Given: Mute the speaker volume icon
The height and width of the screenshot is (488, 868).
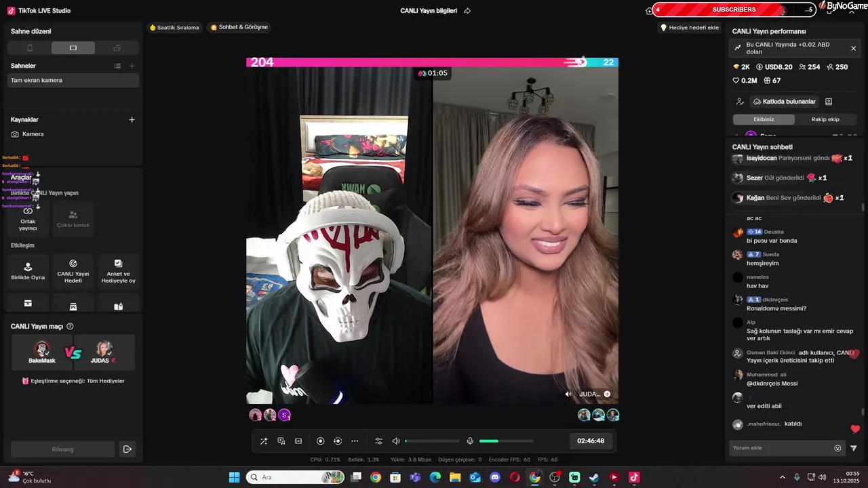Looking at the screenshot, I should (x=396, y=441).
